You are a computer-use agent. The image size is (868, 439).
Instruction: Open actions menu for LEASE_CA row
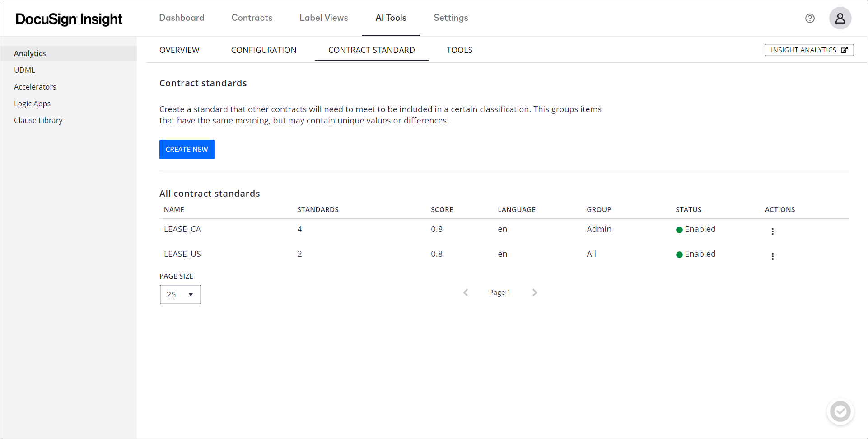[x=773, y=231]
